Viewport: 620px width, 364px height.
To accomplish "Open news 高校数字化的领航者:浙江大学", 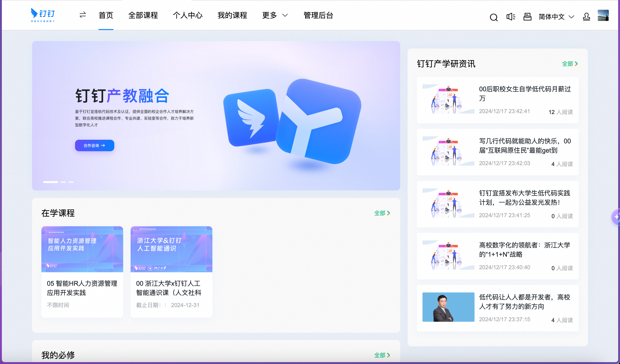I will [524, 250].
